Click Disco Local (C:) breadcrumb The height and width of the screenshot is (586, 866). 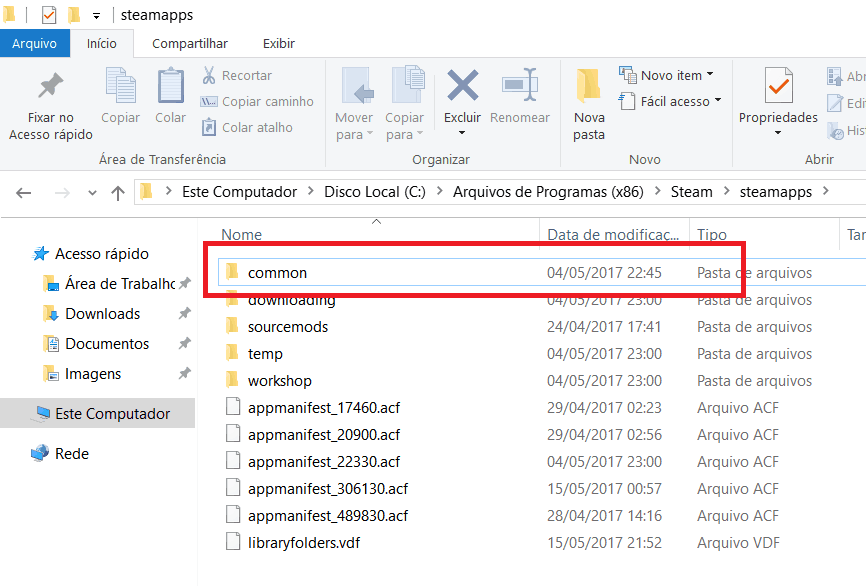pos(375,192)
